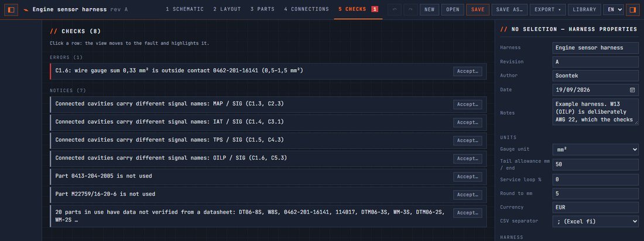
Task: Toggle the right properties panel icon
Action: tap(632, 9)
